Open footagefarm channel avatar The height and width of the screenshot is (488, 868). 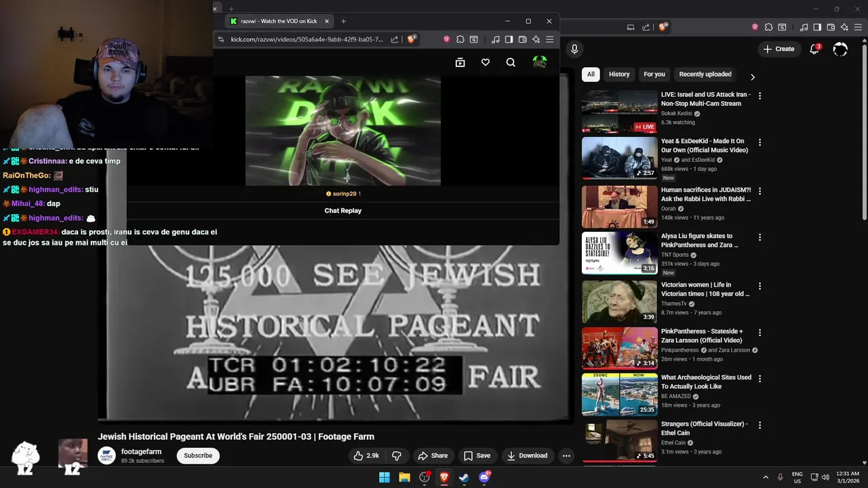tap(106, 455)
